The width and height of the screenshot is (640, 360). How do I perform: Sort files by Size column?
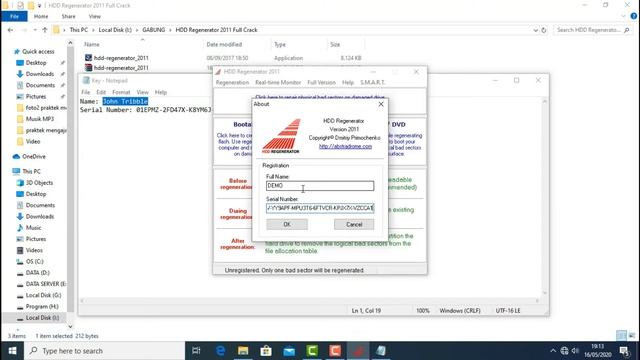pyautogui.click(x=335, y=44)
